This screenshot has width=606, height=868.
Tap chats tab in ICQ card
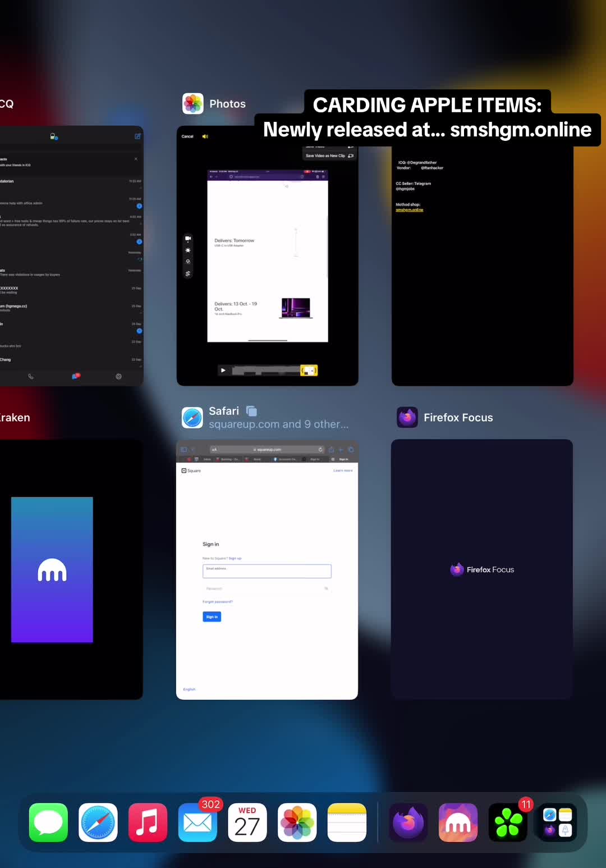pyautogui.click(x=76, y=376)
